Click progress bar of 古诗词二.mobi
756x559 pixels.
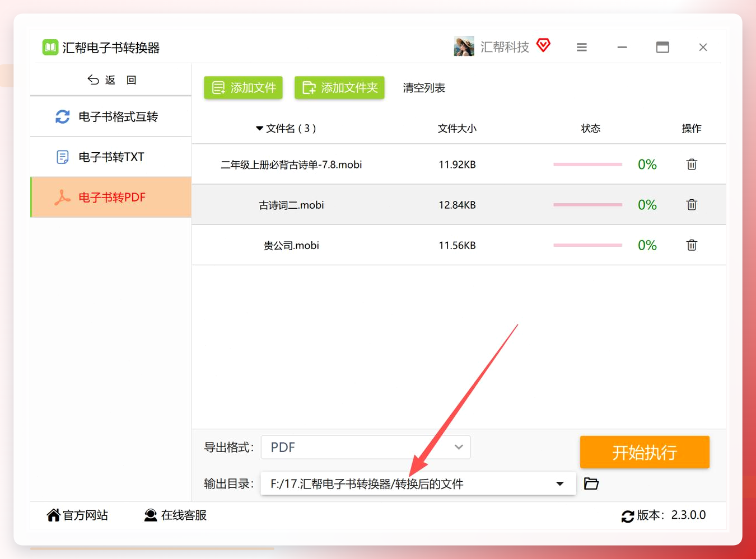coord(587,205)
